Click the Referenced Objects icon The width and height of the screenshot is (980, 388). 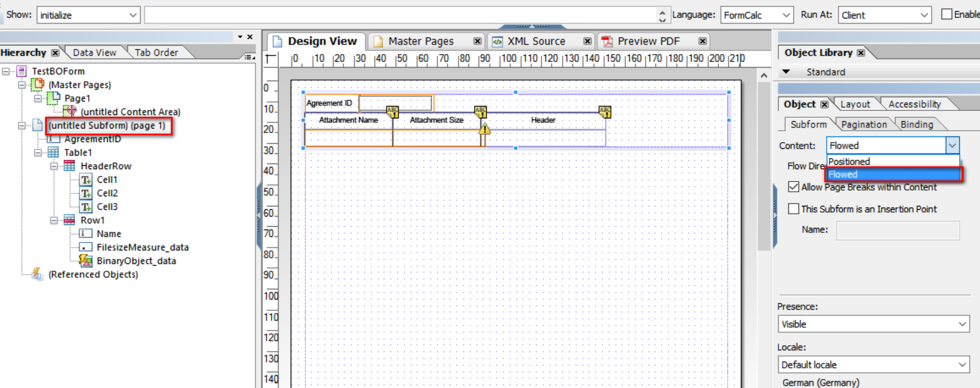pyautogui.click(x=37, y=274)
